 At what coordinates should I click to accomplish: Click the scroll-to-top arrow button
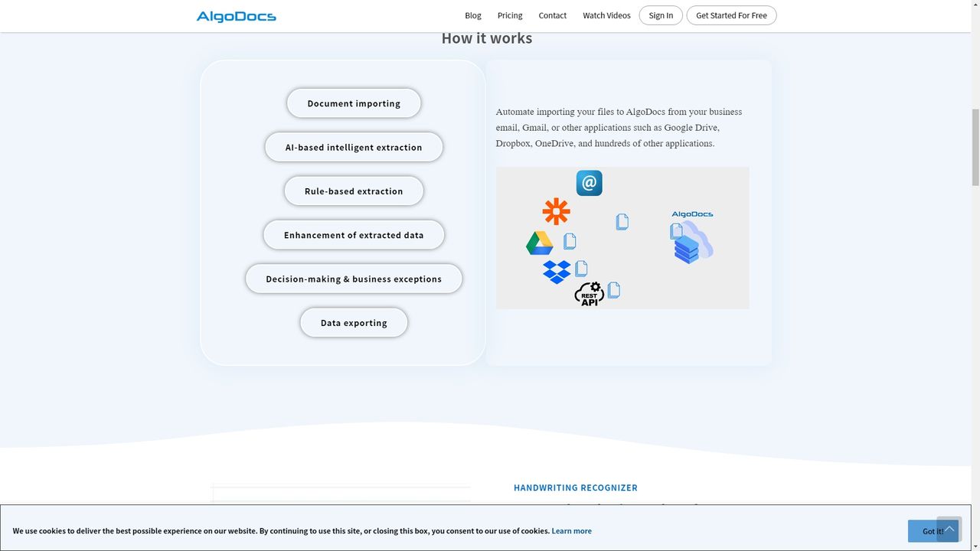point(949,529)
